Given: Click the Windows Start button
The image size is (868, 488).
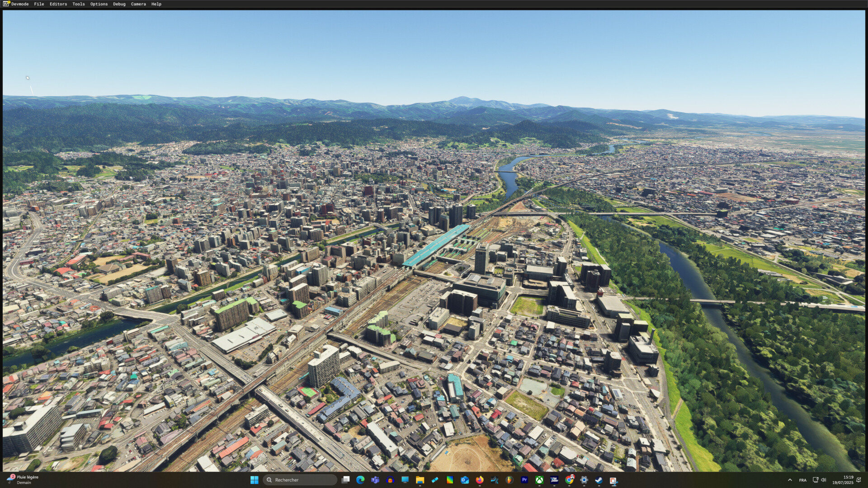Looking at the screenshot, I should [x=254, y=480].
